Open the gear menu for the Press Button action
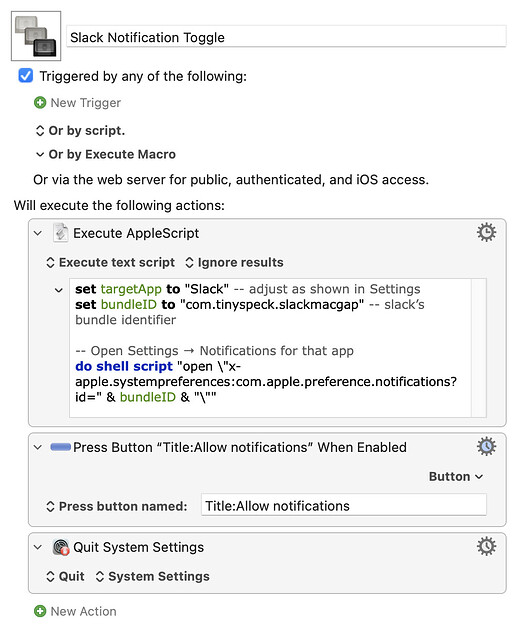 tap(486, 446)
